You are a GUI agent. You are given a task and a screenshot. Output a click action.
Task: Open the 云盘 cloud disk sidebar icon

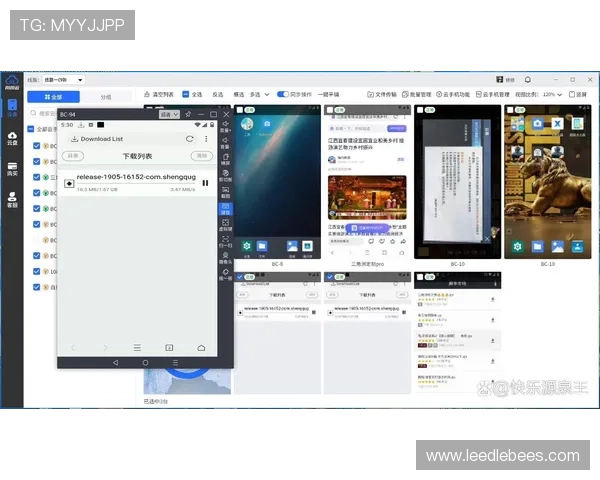click(x=12, y=137)
